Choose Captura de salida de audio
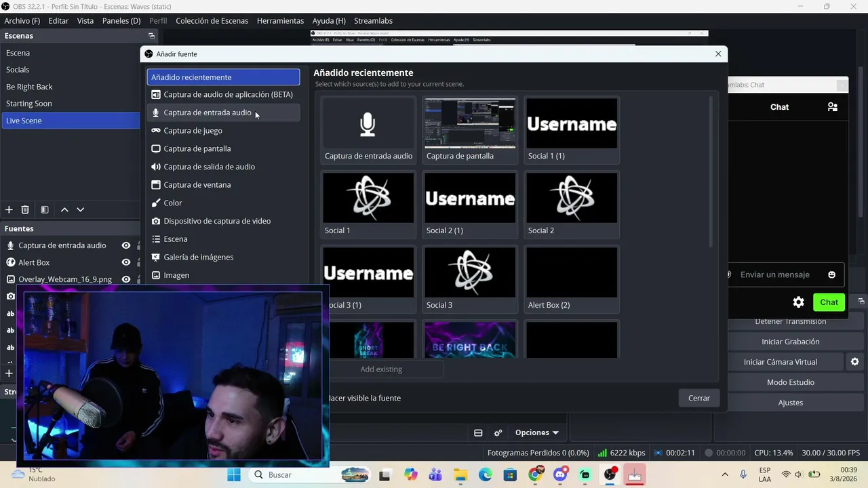Image resolution: width=868 pixels, height=488 pixels. click(223, 167)
